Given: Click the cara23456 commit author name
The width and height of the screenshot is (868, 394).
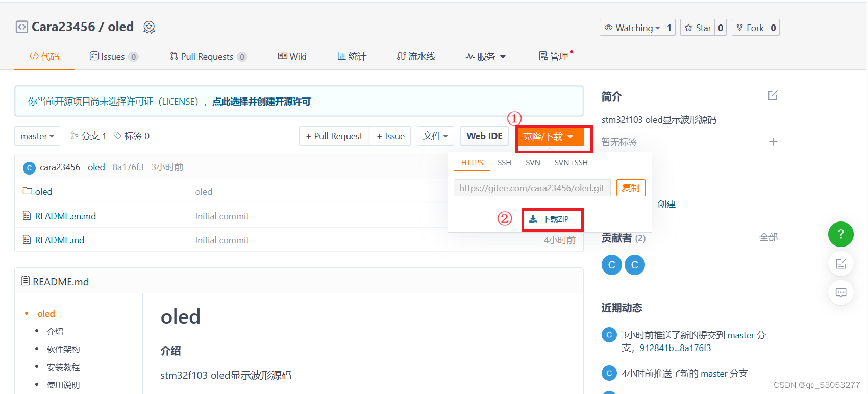Looking at the screenshot, I should coord(60,167).
